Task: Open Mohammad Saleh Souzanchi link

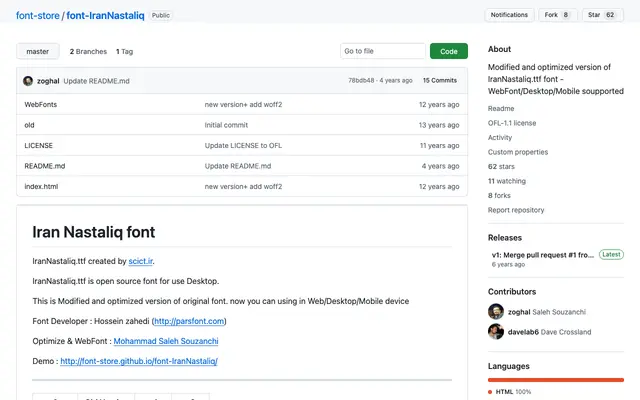Action: (166, 341)
